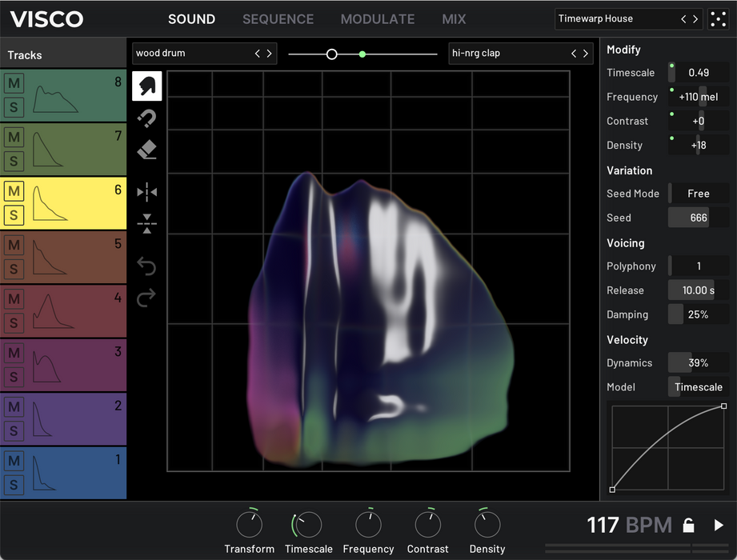This screenshot has height=560, width=737.
Task: Click the undo arrow icon
Action: (x=147, y=266)
